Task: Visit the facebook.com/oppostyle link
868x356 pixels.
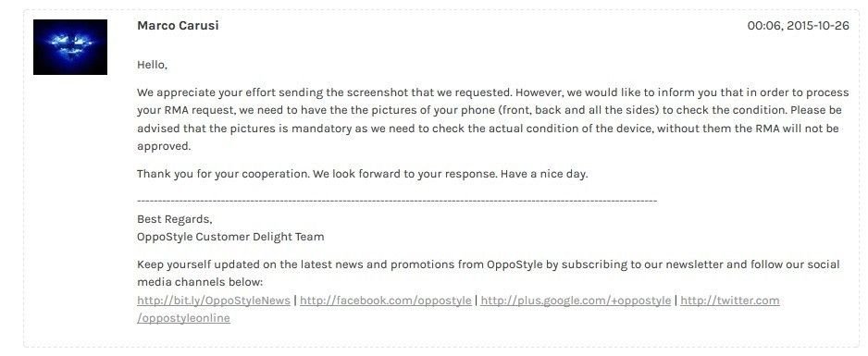Action: [x=386, y=301]
